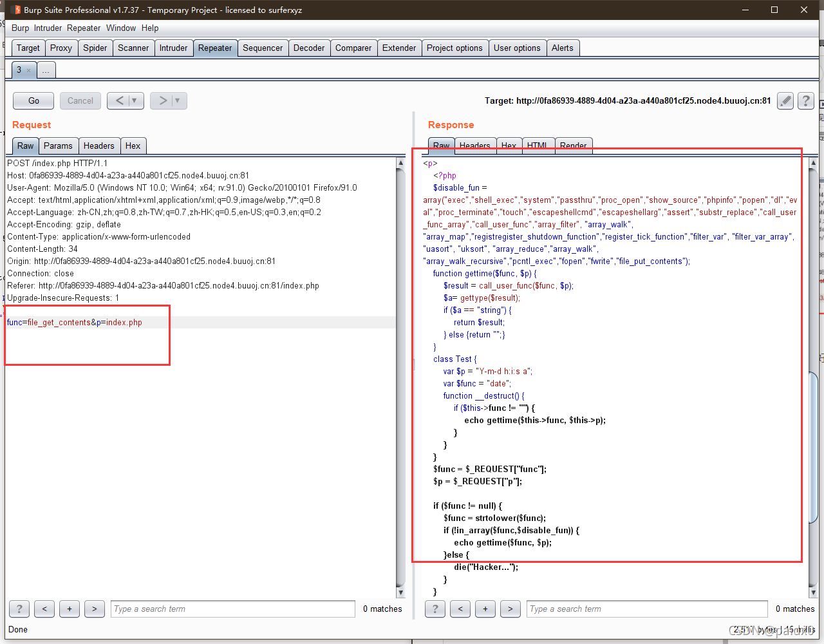Viewport: 824px width, 644px height.
Task: Switch to the Decoder tab
Action: 309,48
